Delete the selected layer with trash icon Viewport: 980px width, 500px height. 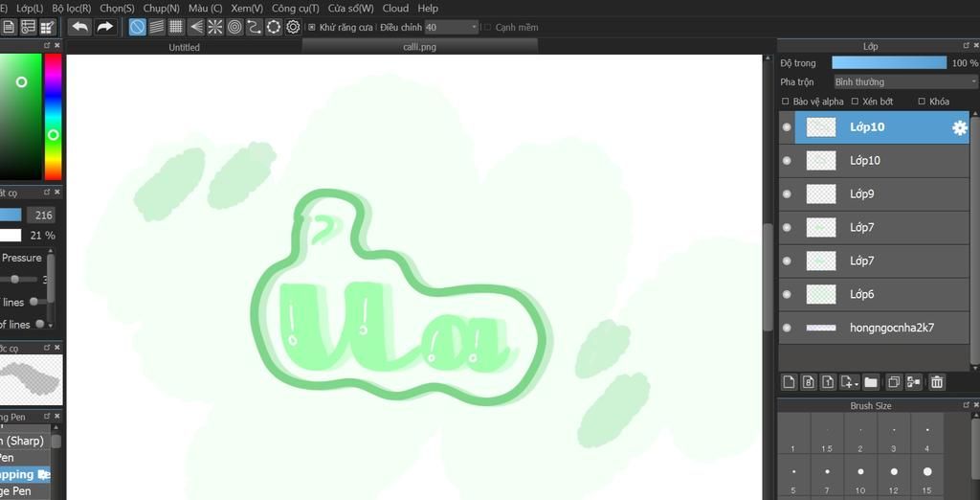coord(936,382)
